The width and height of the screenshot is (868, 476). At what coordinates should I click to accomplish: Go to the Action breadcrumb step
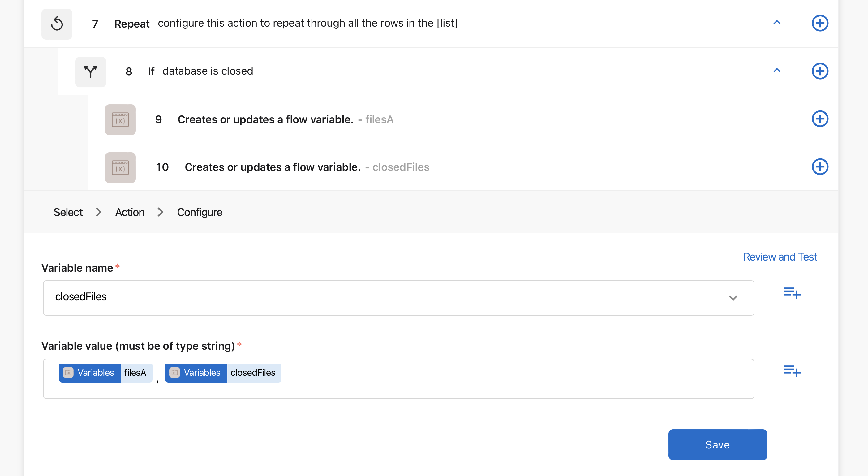click(130, 212)
